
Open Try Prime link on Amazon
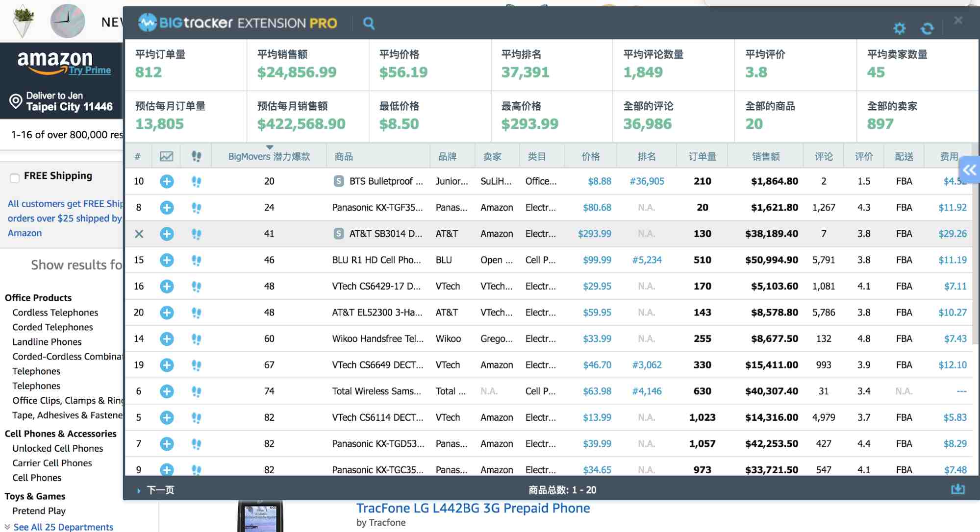[x=90, y=70]
